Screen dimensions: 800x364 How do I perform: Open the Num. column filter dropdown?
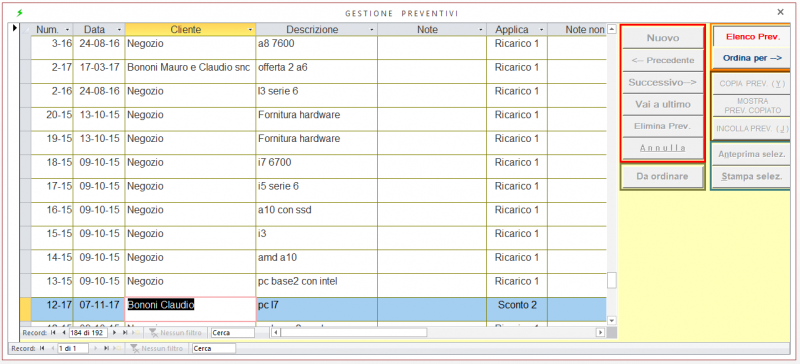[x=67, y=30]
